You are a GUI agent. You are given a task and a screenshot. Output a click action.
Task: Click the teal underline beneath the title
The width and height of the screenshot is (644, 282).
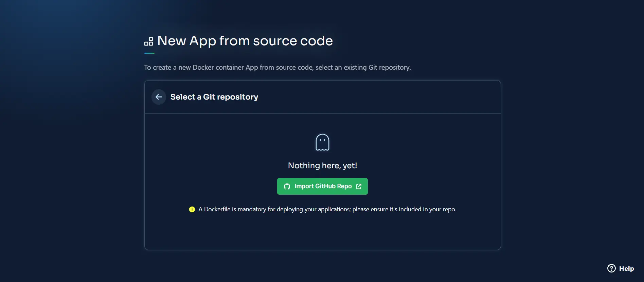tap(149, 53)
